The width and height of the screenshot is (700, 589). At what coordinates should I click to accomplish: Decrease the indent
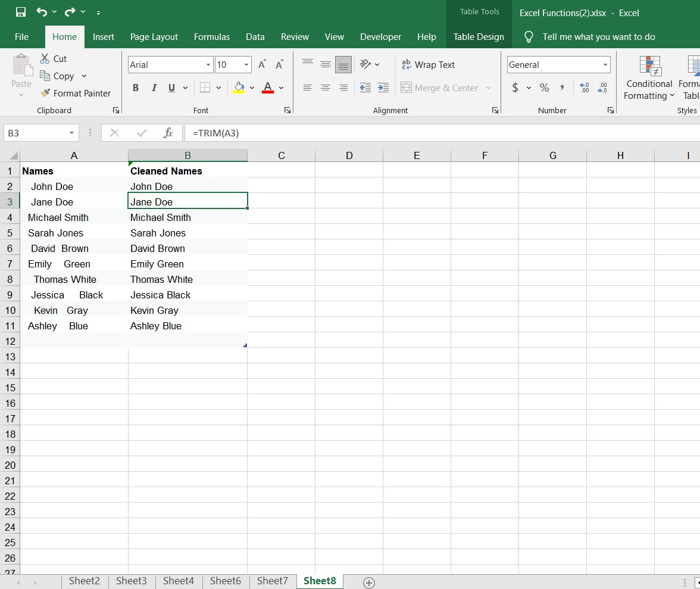tap(365, 88)
